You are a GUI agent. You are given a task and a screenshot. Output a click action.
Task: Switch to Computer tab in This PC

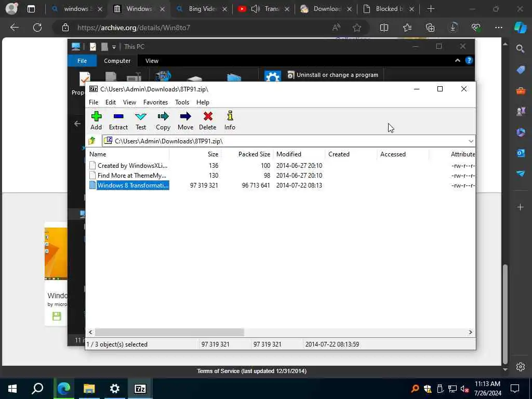tap(117, 61)
